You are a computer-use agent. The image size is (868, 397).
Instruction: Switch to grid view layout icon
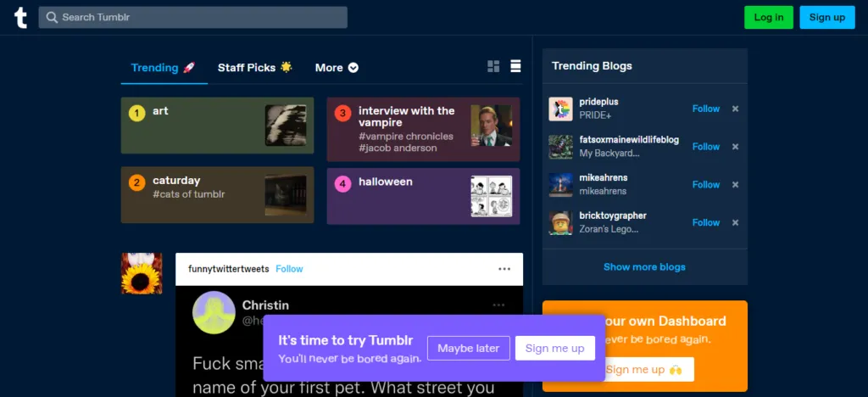494,67
